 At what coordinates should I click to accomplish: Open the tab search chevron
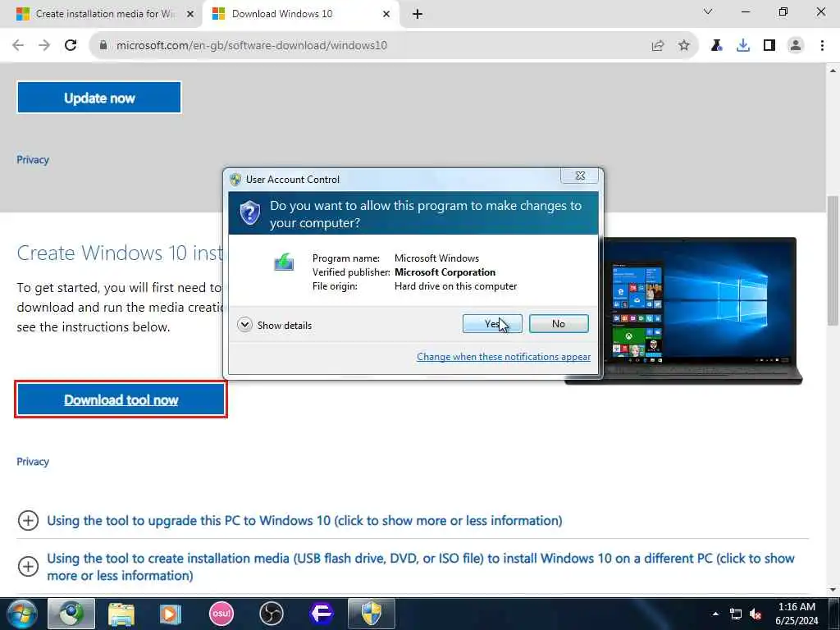tap(708, 11)
